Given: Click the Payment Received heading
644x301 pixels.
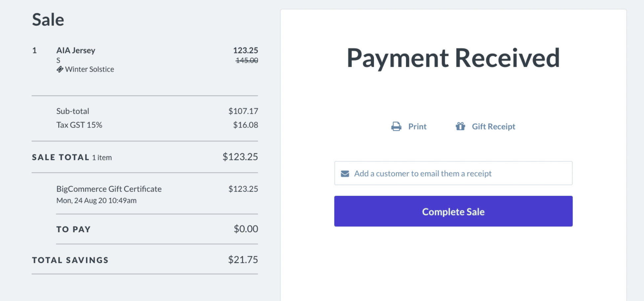Looking at the screenshot, I should click(453, 58).
